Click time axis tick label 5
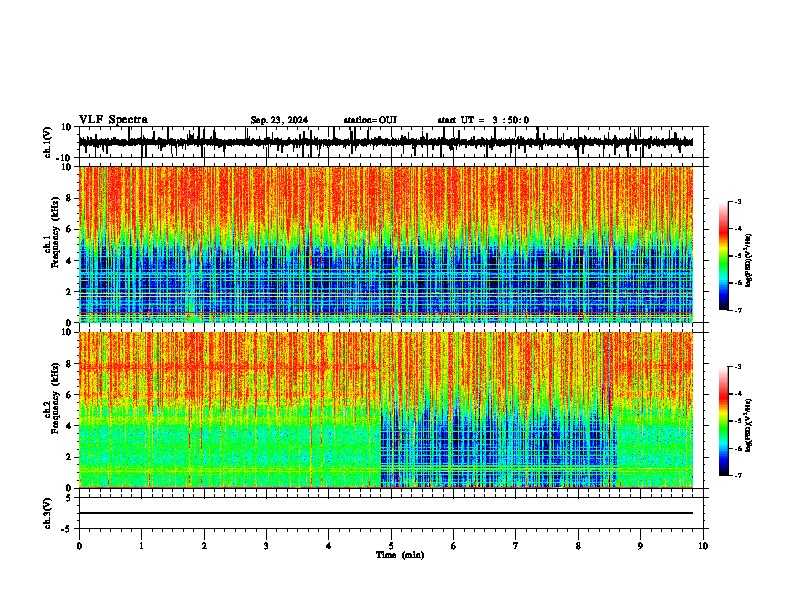792x612 pixels. (391, 546)
